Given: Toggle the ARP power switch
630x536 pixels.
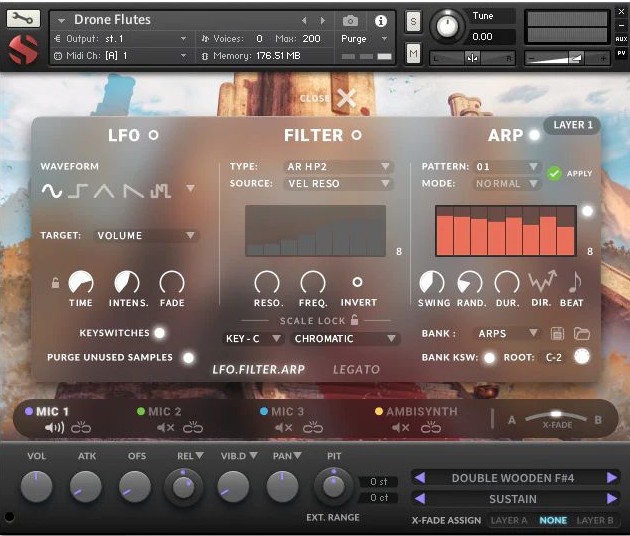Looking at the screenshot, I should point(534,135).
